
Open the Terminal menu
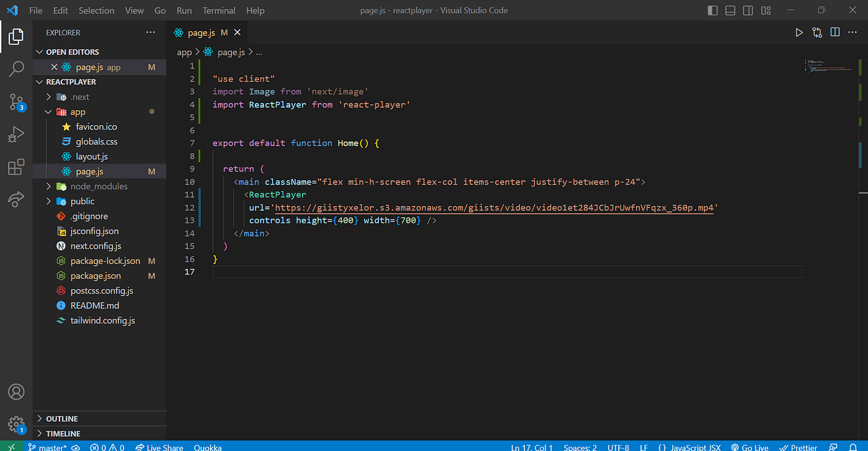tap(219, 11)
